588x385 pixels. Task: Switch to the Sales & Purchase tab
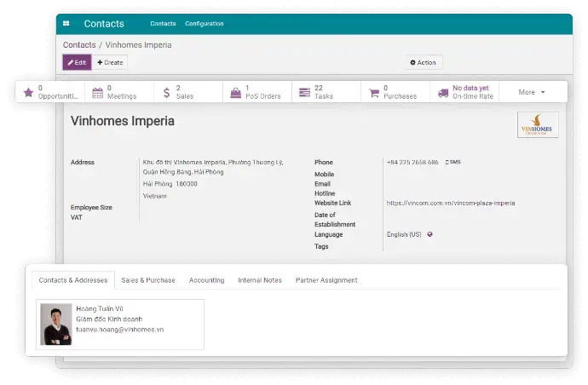[148, 280]
